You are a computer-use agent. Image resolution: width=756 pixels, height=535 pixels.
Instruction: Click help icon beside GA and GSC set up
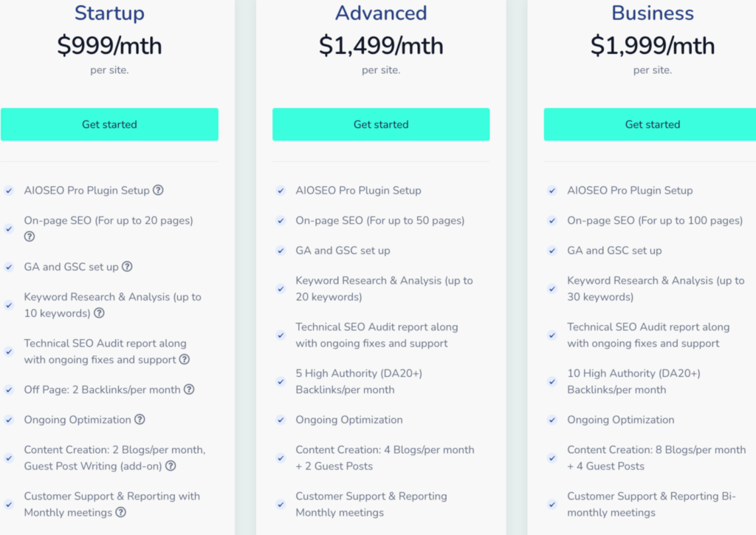(x=127, y=267)
